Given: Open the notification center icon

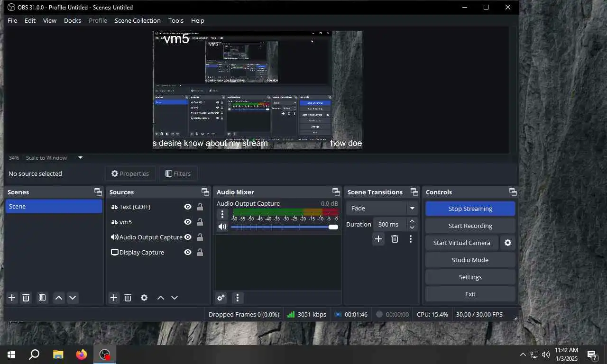Looking at the screenshot, I should click(592, 355).
